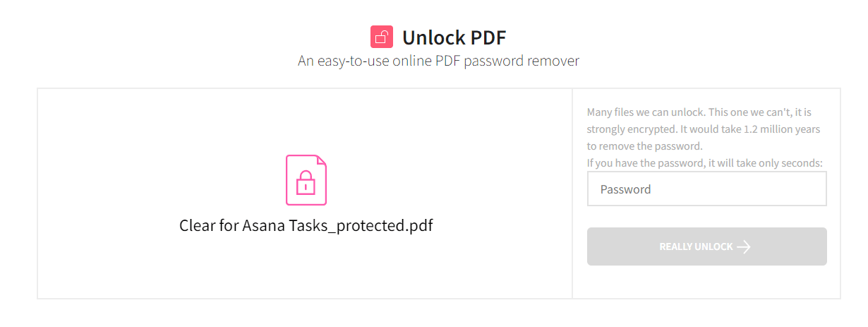868x327 pixels.
Task: Click the red Unlock PDF padlock logo
Action: (382, 37)
